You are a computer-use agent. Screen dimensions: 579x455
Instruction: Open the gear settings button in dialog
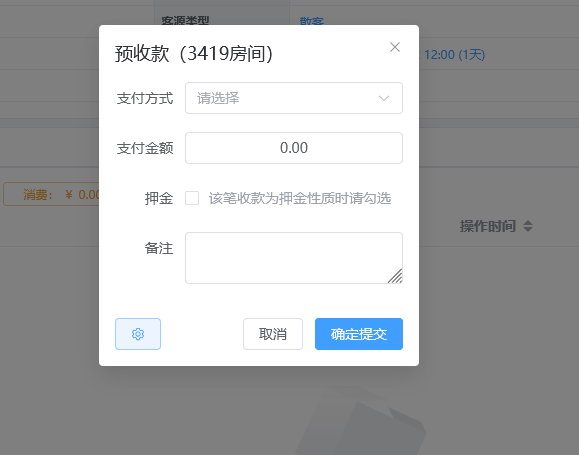coord(138,334)
